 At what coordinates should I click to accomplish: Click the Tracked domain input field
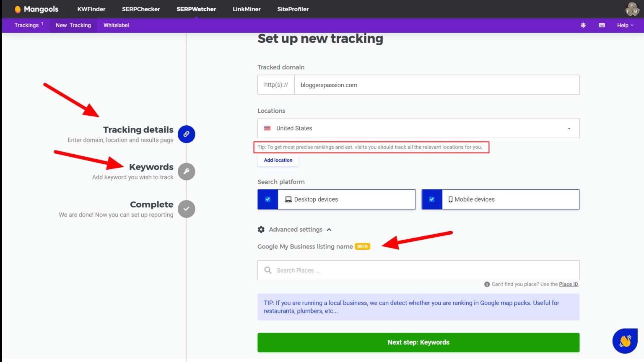point(437,85)
